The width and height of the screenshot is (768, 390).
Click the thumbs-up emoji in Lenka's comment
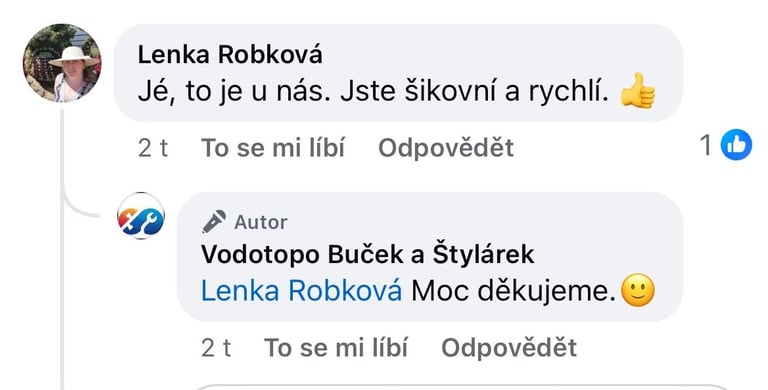point(637,91)
